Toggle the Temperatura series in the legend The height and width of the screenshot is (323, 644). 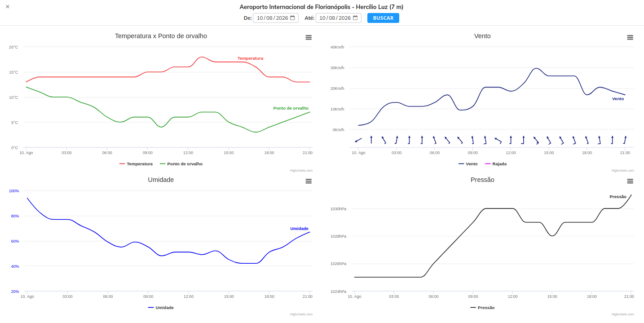coord(136,164)
